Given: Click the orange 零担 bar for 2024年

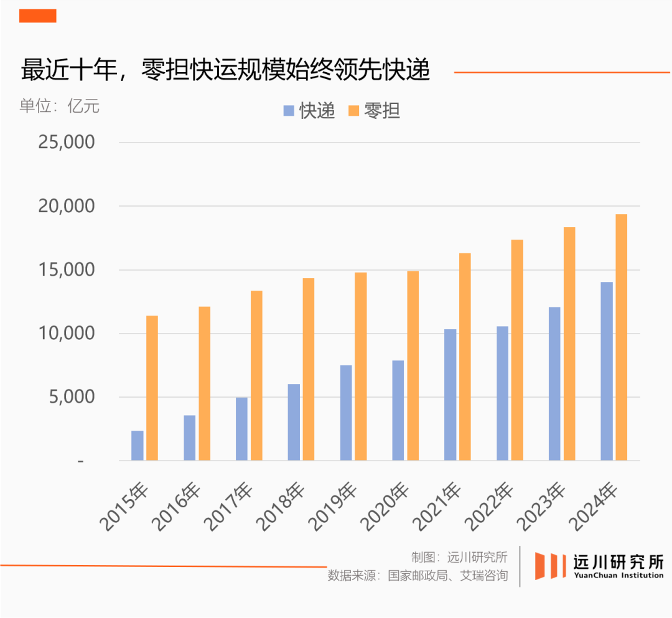Looking at the screenshot, I should (x=622, y=338).
